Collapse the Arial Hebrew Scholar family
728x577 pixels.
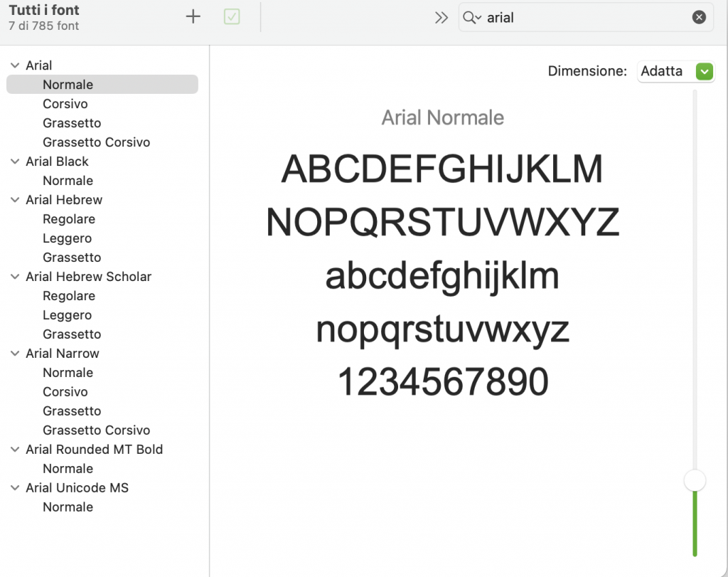pos(16,277)
